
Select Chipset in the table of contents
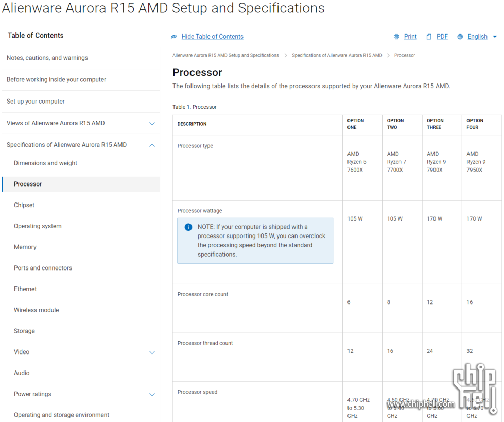click(24, 205)
